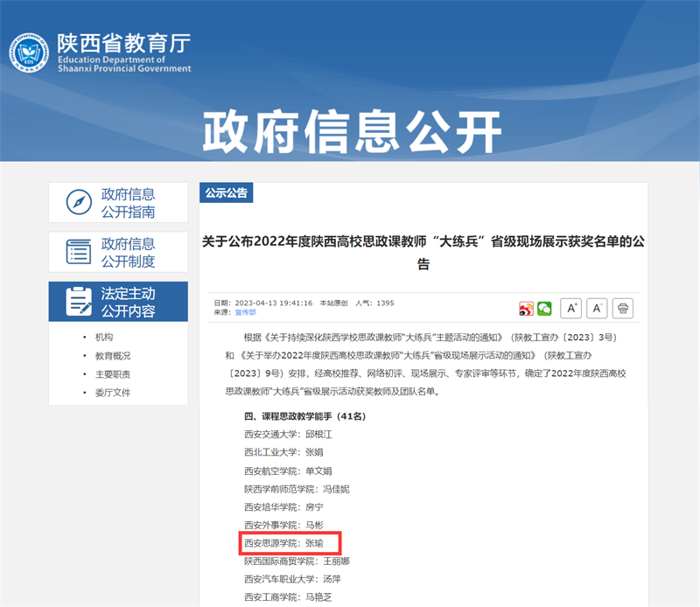Print the article using the printer icon
The width and height of the screenshot is (700, 607).
623,309
